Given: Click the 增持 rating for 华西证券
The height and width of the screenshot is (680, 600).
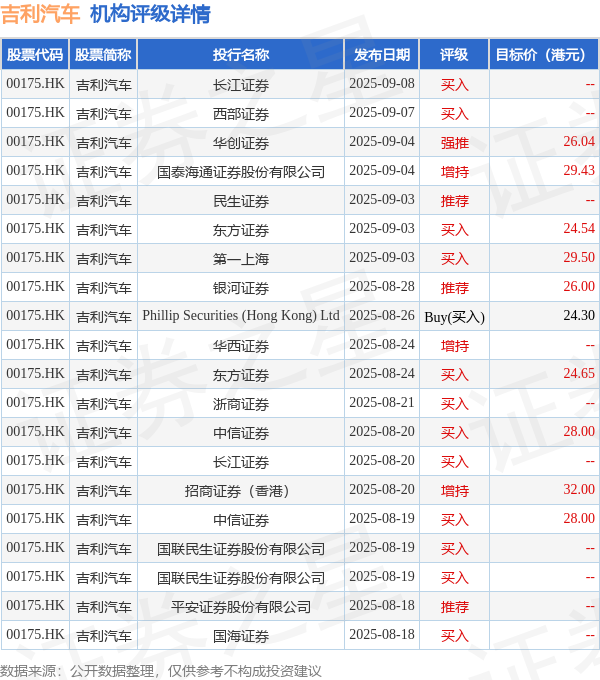Looking at the screenshot, I should click(x=454, y=346).
